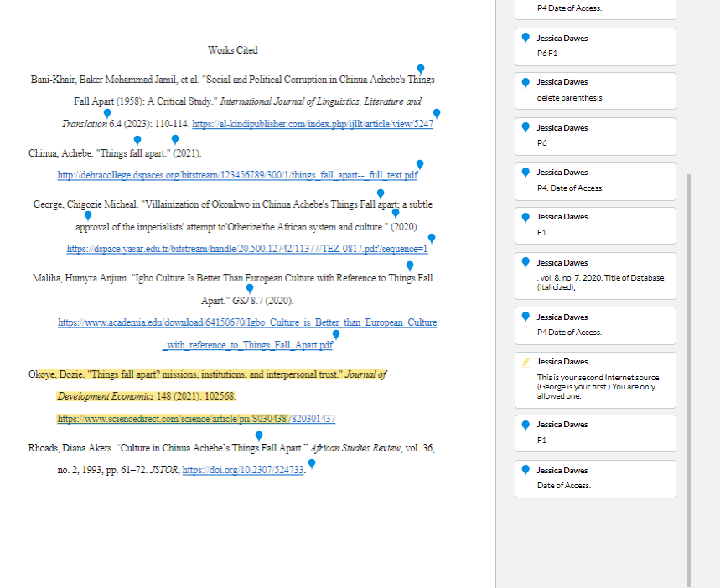
Task: Select the pin at the end of the al-kindipublisher URL
Action: coord(437,113)
